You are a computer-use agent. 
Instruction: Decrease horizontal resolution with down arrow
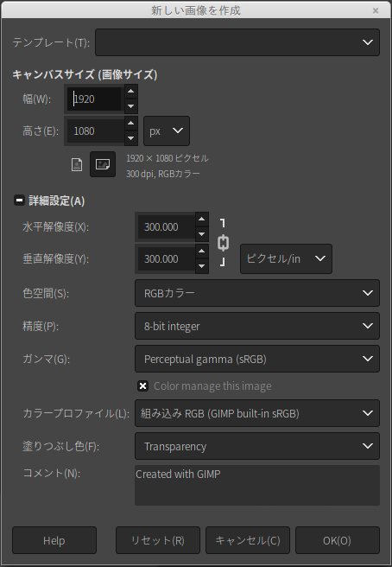(201, 234)
